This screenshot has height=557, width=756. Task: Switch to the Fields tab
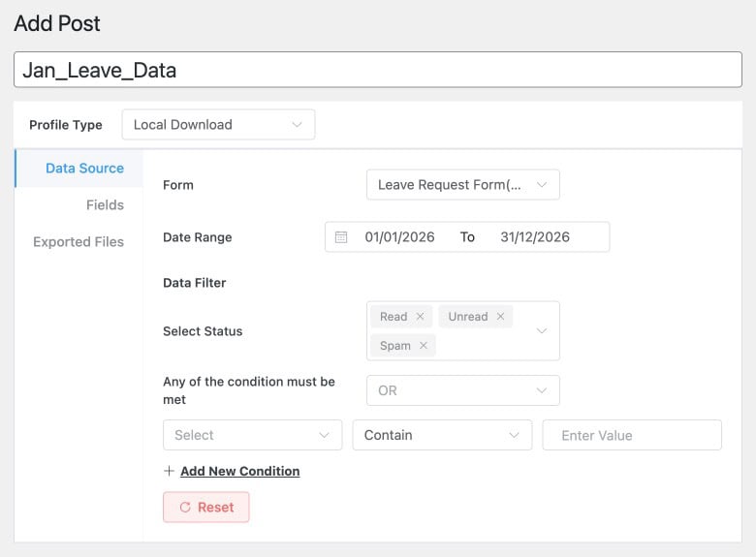click(105, 204)
